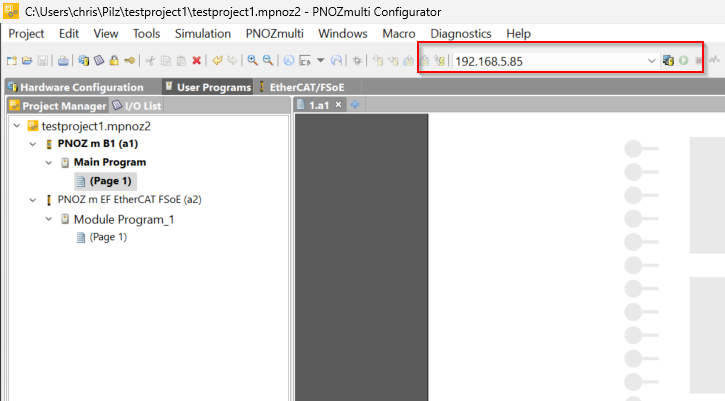This screenshot has height=401, width=725.
Task: Click the yellow undo arrow icon
Action: click(x=217, y=61)
